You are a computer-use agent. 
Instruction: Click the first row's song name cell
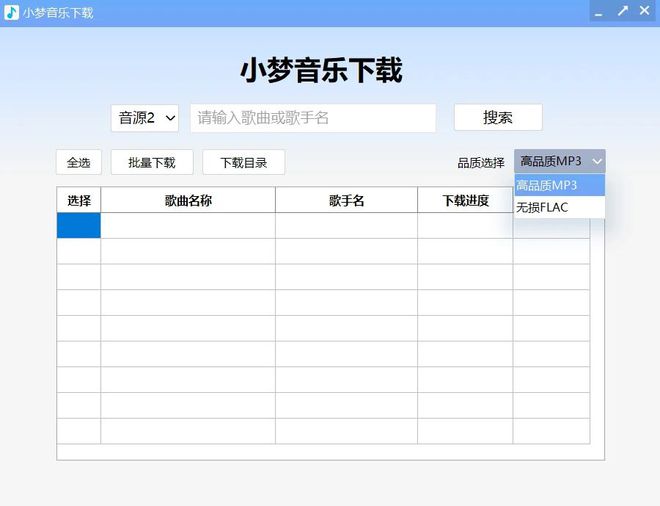pyautogui.click(x=188, y=226)
